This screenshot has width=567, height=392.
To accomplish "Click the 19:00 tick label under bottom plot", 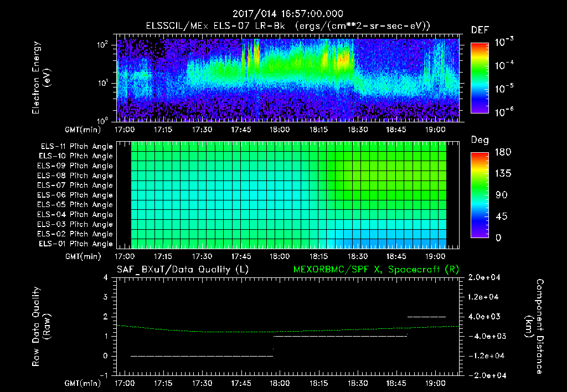I will (x=435, y=383).
